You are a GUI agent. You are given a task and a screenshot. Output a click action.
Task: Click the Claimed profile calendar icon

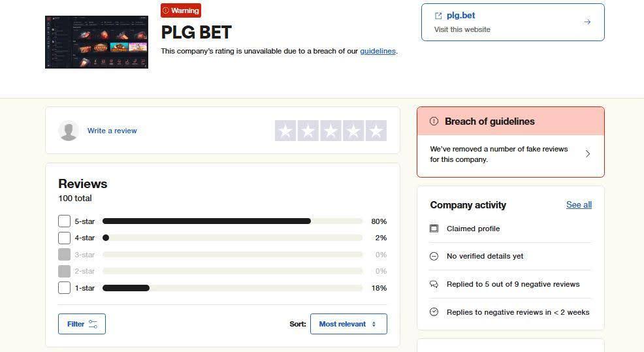(x=434, y=229)
